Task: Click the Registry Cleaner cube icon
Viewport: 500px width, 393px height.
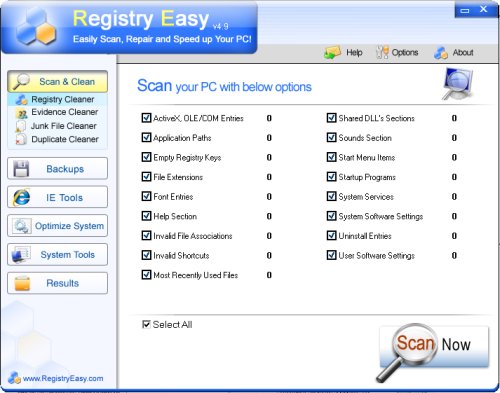Action: pyautogui.click(x=22, y=99)
